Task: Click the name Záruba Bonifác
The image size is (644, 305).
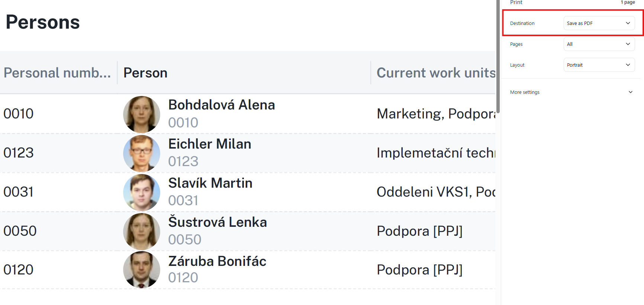Action: tap(217, 261)
